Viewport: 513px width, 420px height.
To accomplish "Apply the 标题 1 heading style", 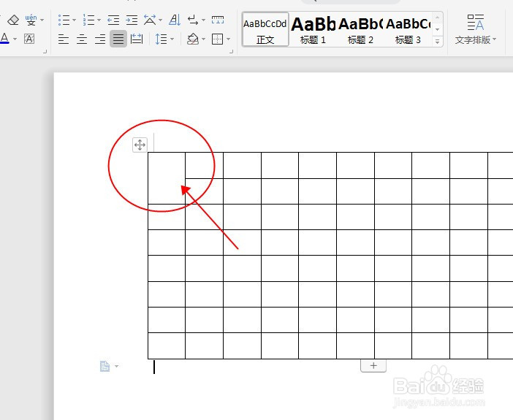I will (x=313, y=30).
